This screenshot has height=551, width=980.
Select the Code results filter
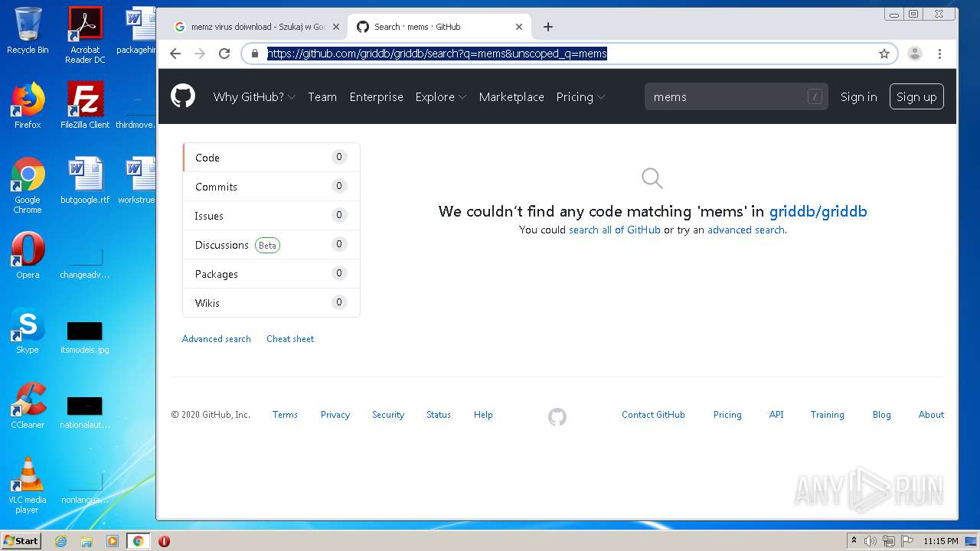(x=271, y=158)
